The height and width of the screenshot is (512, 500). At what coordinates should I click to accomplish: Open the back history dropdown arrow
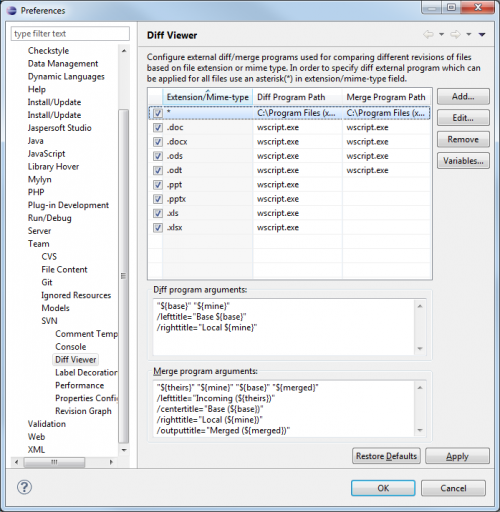click(441, 34)
